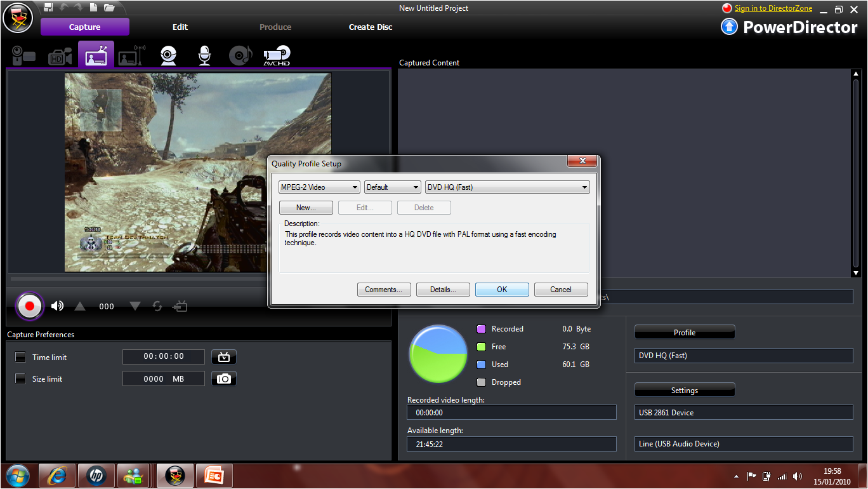Screen dimensions: 868x489
Task: Open the Profile button
Action: point(685,332)
